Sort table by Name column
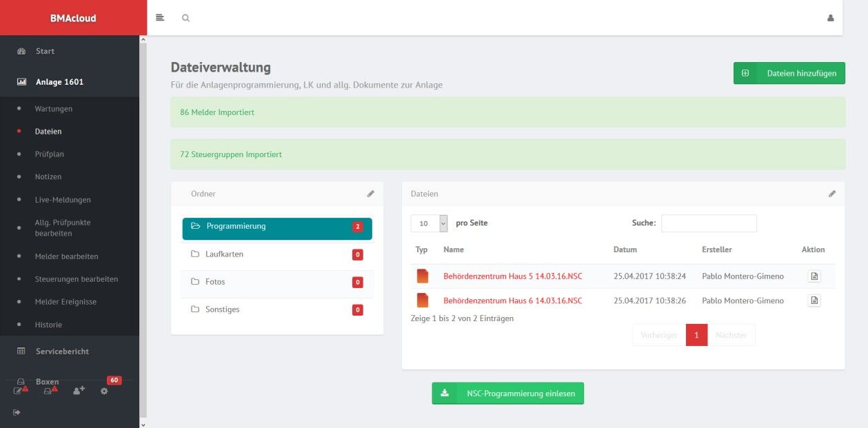Screen dimensions: 868x428 (x=454, y=249)
